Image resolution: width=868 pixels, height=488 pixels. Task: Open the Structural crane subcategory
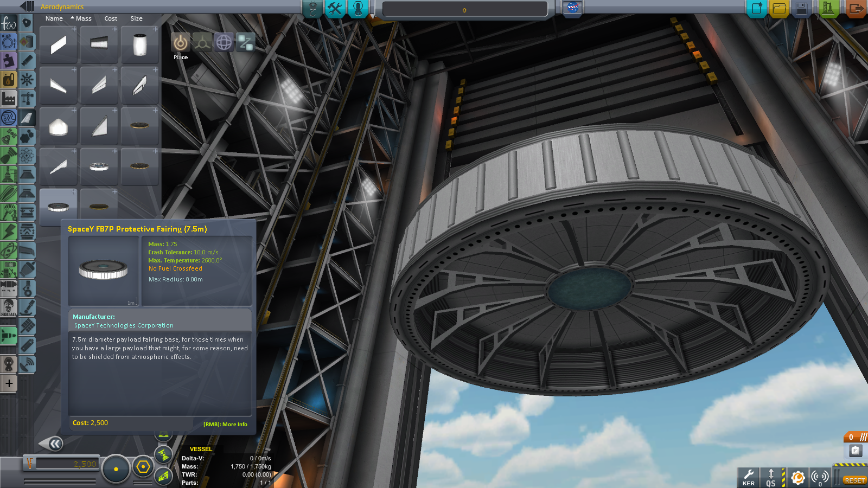(x=27, y=99)
